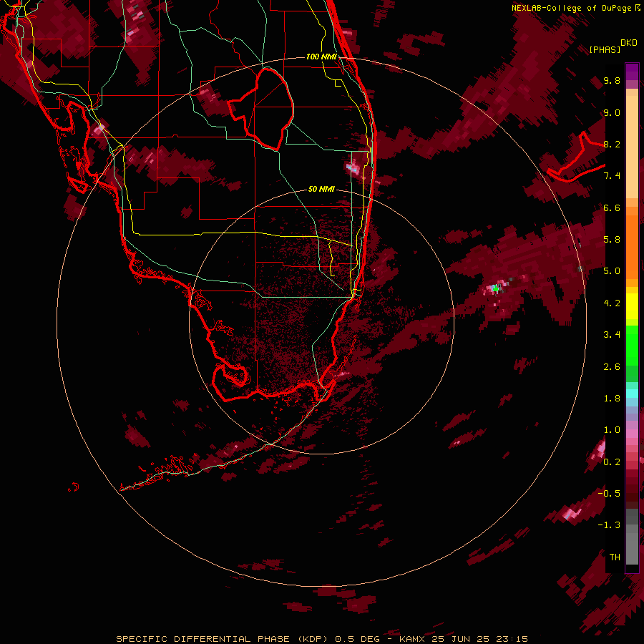Click the product caption text at the bottom
This screenshot has height=644, width=644.
tap(321, 639)
